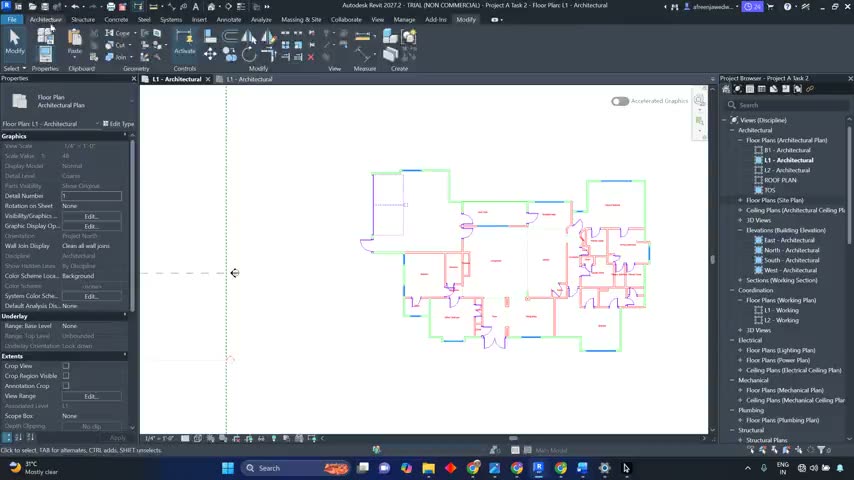Select the Modify arrow tool
The width and height of the screenshot is (854, 480).
pyautogui.click(x=15, y=41)
